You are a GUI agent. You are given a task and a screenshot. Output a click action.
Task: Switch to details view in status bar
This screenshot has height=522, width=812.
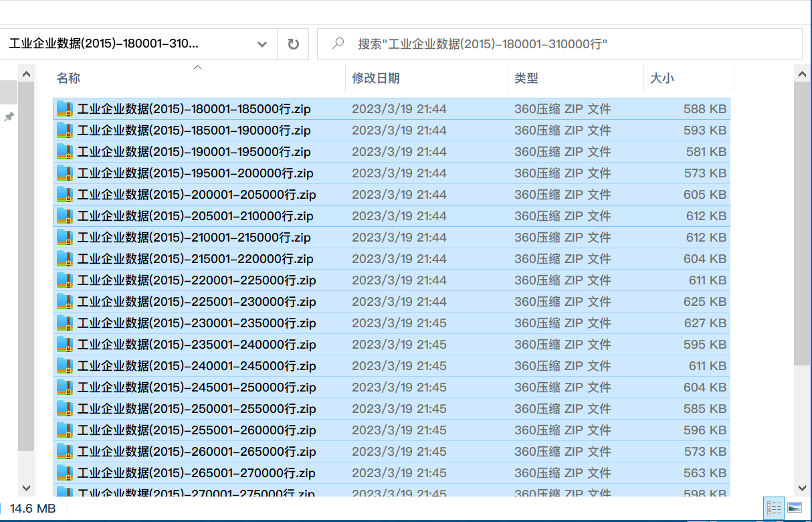coord(774,509)
